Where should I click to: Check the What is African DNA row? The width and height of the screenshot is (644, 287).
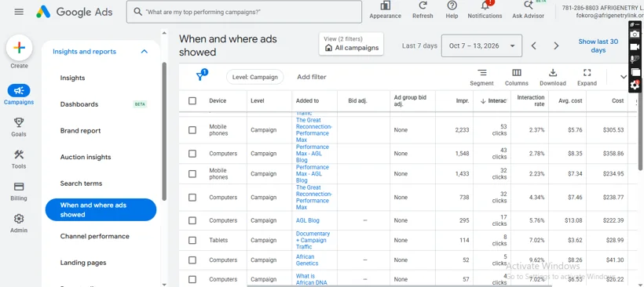pos(192,279)
